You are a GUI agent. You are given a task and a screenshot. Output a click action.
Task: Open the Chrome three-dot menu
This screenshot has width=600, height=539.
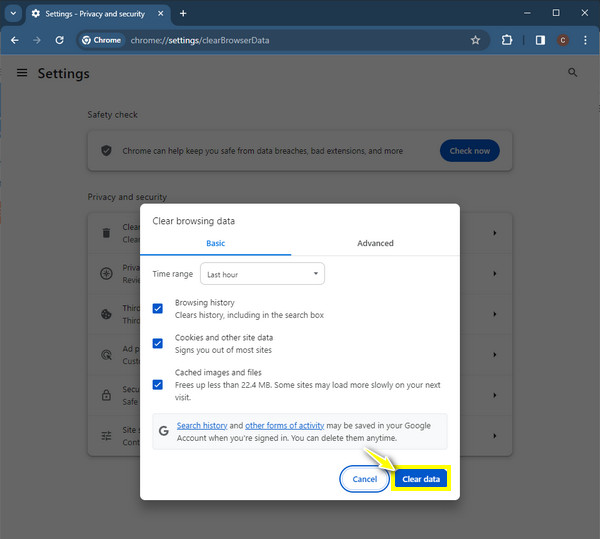pos(585,40)
